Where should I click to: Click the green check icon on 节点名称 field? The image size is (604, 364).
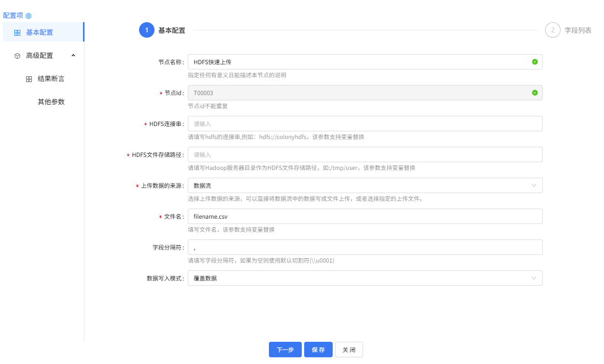(534, 62)
